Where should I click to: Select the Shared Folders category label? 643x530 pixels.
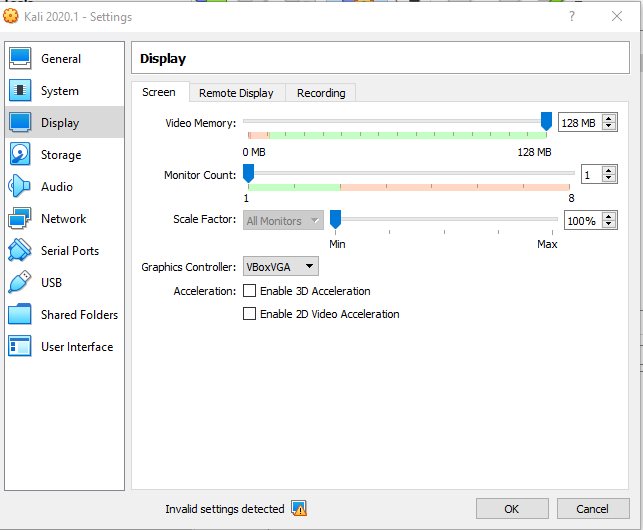click(80, 315)
